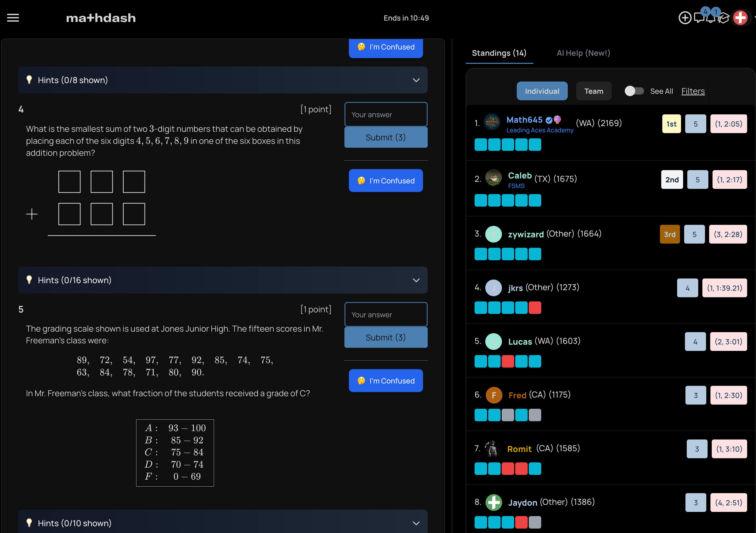Click jkrs's red incorrect answer square

pos(535,307)
